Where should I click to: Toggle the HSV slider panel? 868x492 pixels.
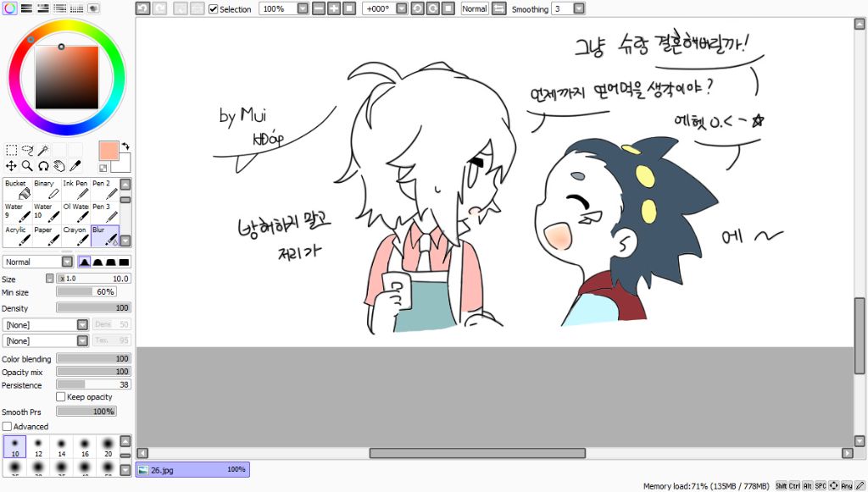43,8
